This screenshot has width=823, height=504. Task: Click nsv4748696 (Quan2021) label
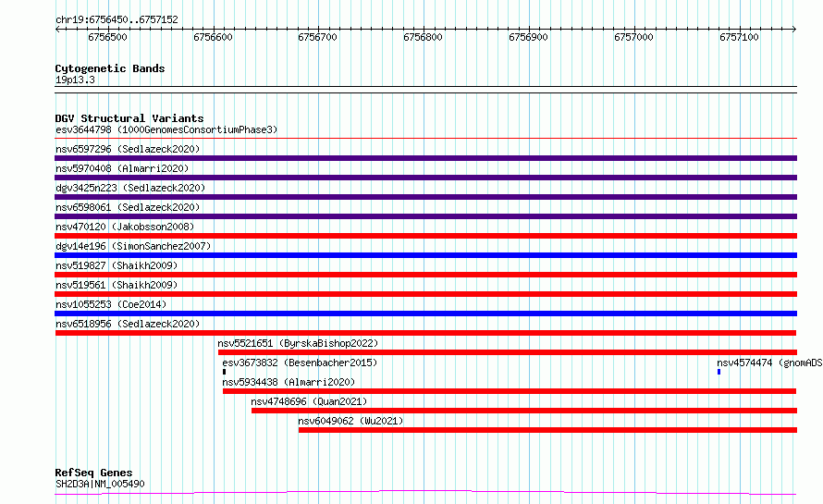309,401
